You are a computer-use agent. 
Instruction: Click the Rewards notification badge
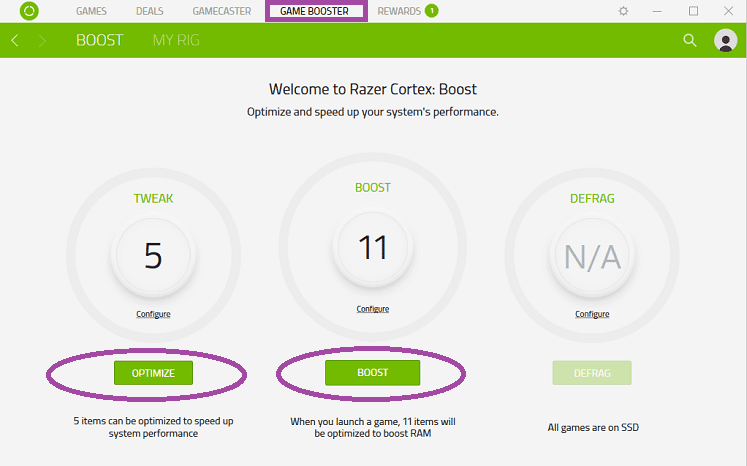pyautogui.click(x=432, y=10)
